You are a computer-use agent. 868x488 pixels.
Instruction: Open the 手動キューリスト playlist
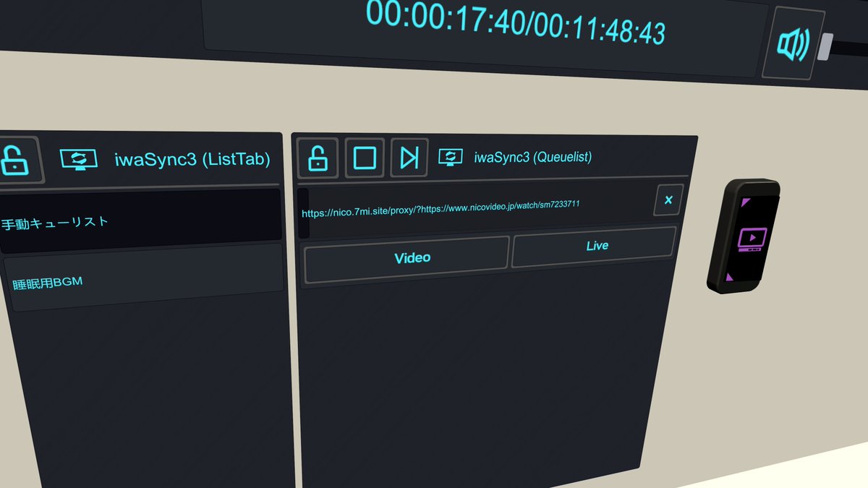(140, 220)
